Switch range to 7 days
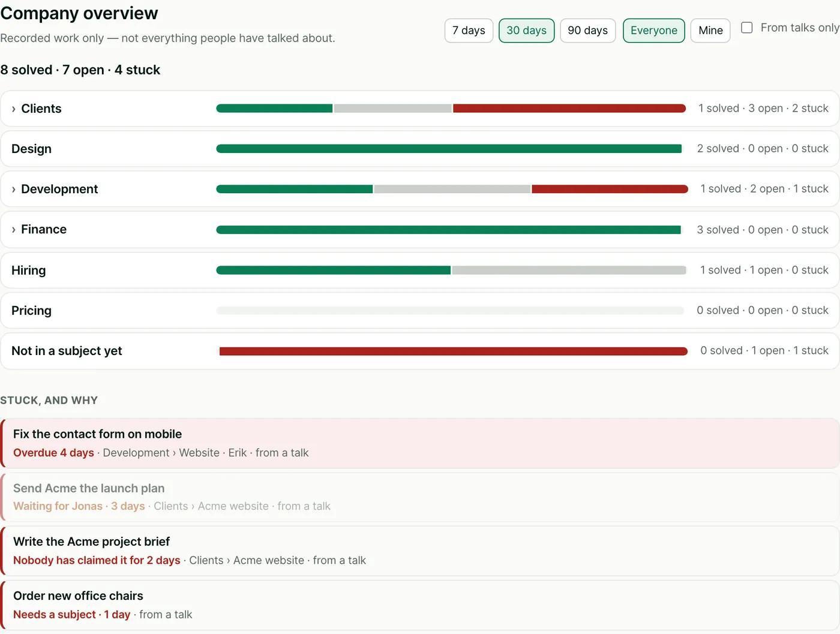840x634 pixels. pos(469,31)
